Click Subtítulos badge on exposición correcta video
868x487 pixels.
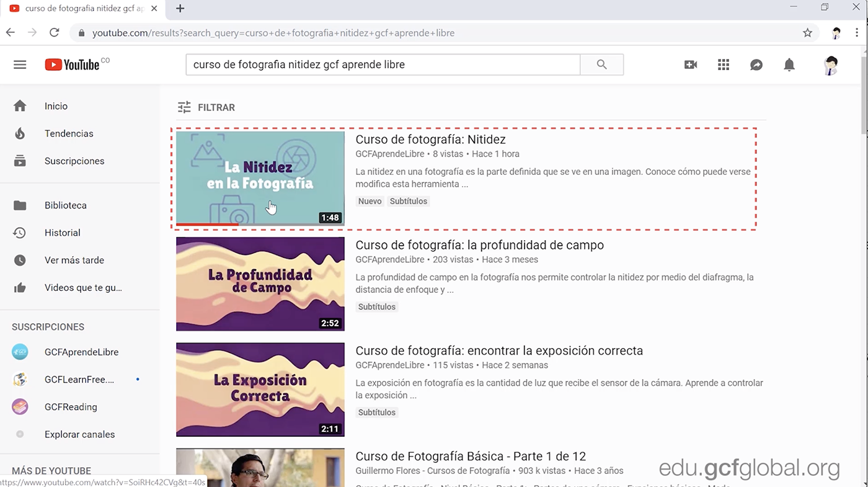pyautogui.click(x=377, y=412)
